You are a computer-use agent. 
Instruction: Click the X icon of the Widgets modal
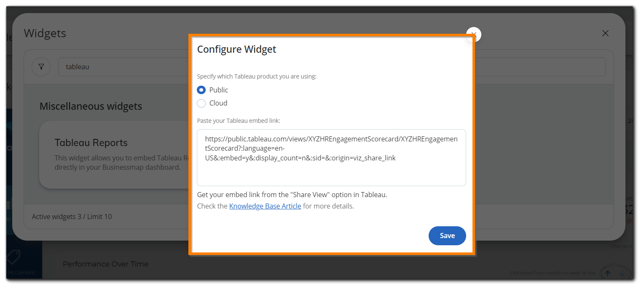(x=605, y=33)
